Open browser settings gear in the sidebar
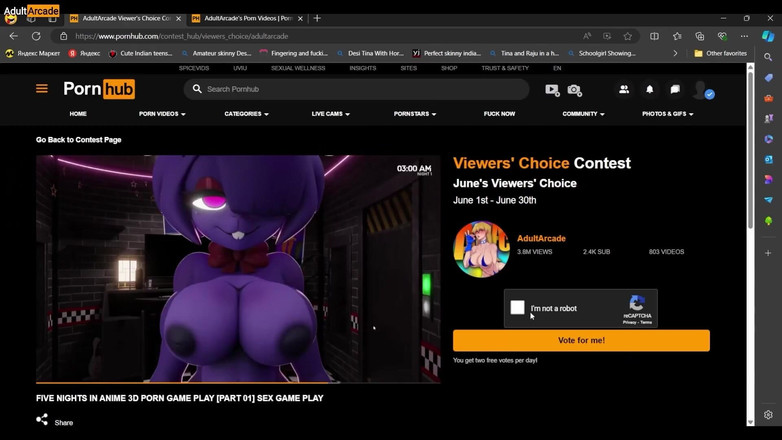The width and height of the screenshot is (782, 440). click(768, 414)
